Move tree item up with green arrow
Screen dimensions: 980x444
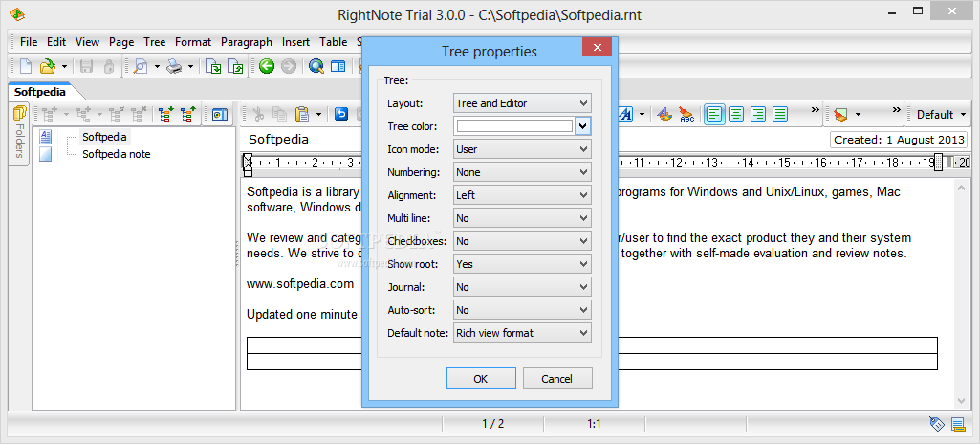click(x=187, y=114)
